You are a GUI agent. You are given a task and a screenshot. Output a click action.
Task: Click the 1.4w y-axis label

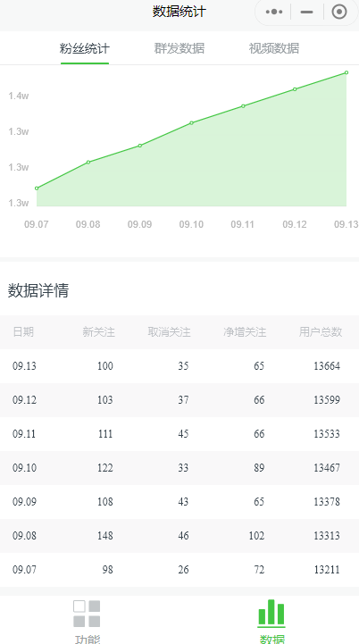[x=19, y=96]
